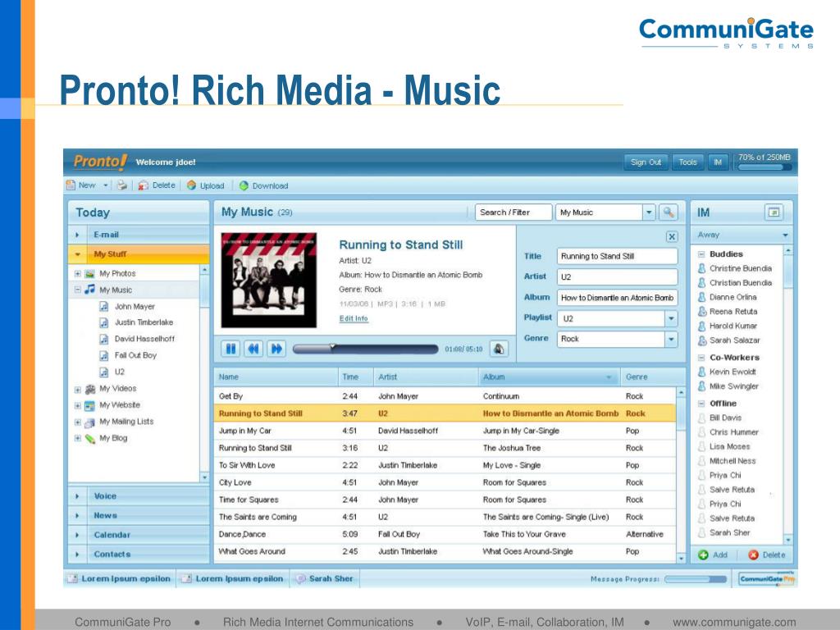Click the Kevin Ewoldt contact icon
This screenshot has width=840, height=630.
coord(702,372)
